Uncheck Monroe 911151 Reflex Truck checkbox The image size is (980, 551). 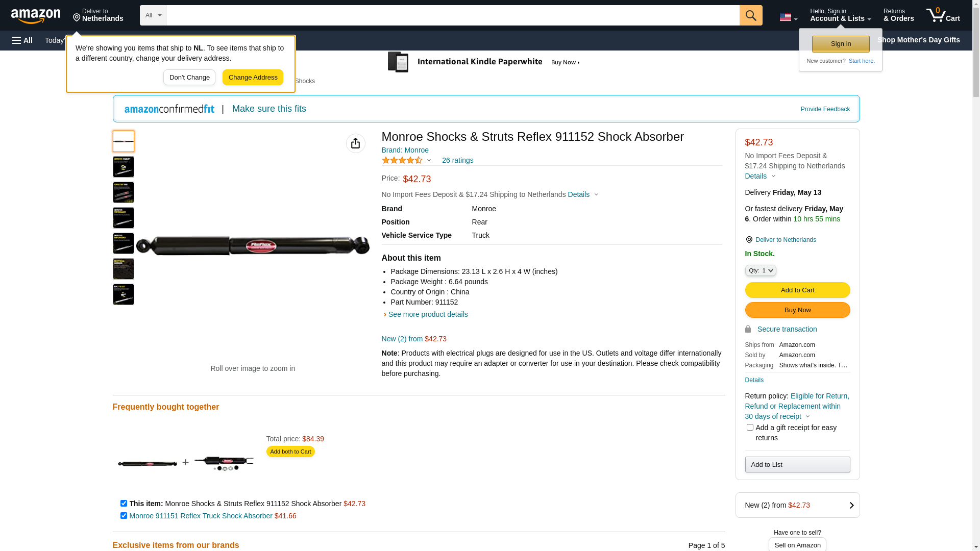[124, 516]
